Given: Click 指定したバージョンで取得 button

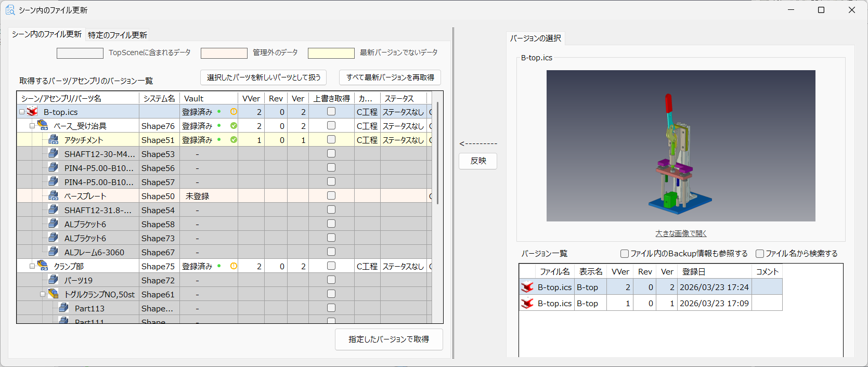Looking at the screenshot, I should click(x=389, y=339).
